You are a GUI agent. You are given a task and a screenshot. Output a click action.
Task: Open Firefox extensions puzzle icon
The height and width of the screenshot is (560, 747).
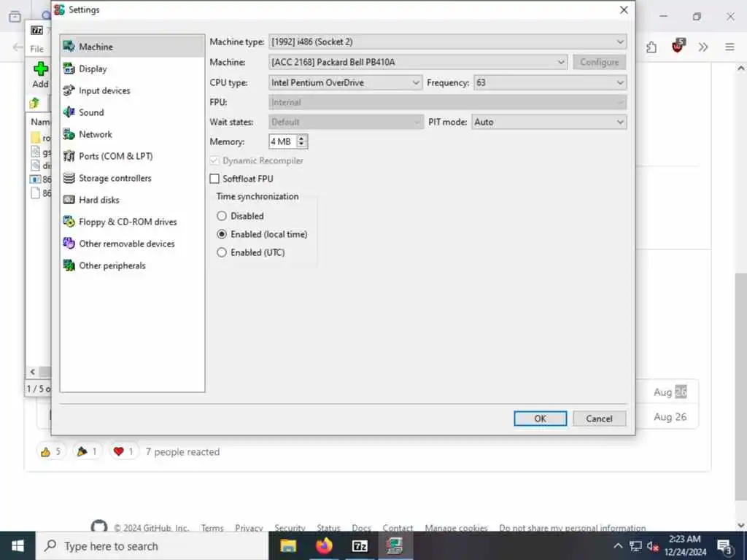651,47
